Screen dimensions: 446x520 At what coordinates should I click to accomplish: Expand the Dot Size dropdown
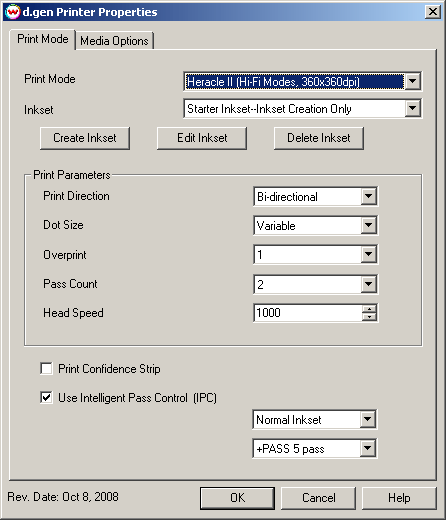369,225
